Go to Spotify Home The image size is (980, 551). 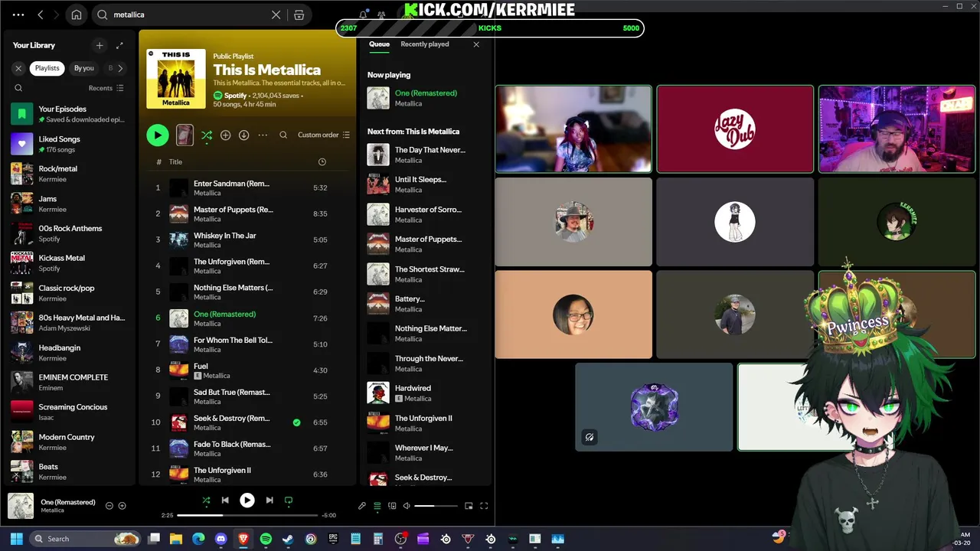[x=77, y=15]
